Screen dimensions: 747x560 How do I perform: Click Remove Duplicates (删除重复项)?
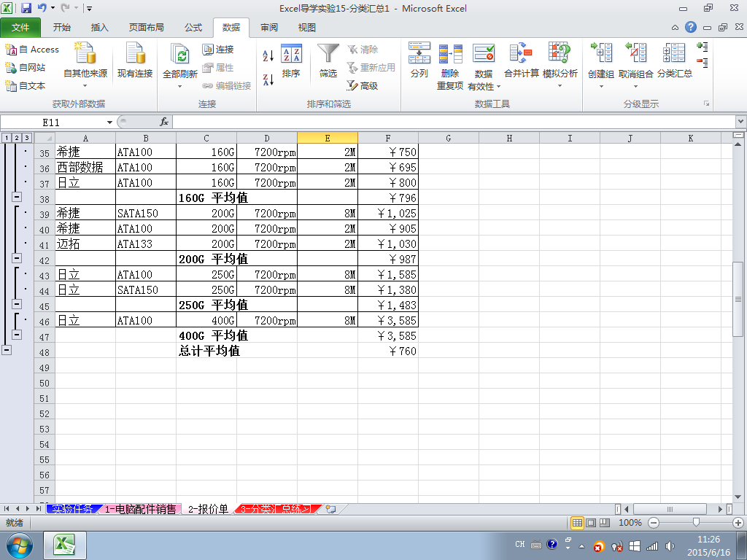tap(450, 66)
